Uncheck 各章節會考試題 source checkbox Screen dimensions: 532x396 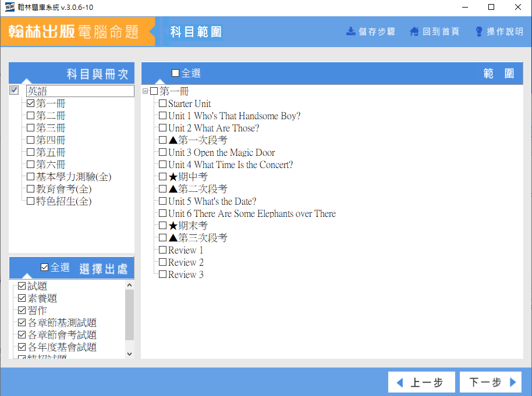pyautogui.click(x=22, y=334)
